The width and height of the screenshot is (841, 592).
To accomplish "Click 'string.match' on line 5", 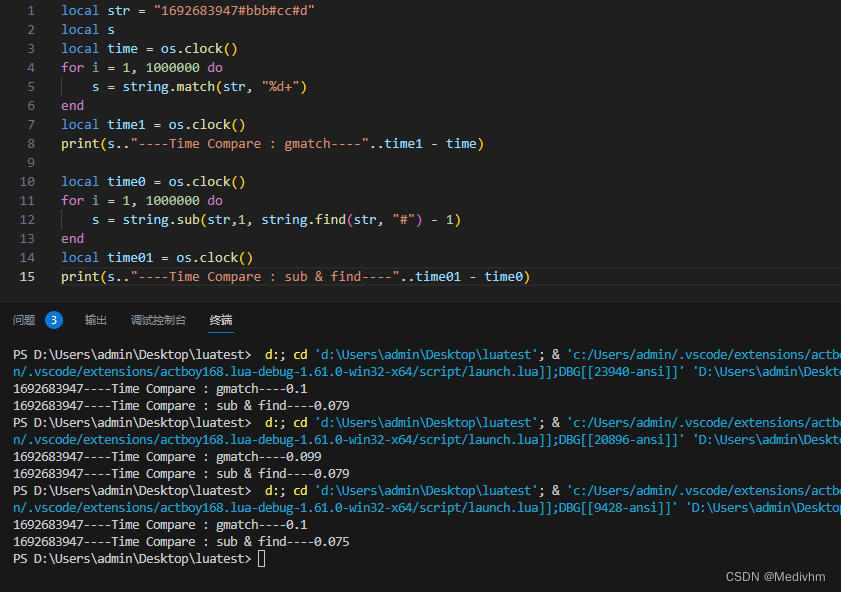I will click(168, 87).
